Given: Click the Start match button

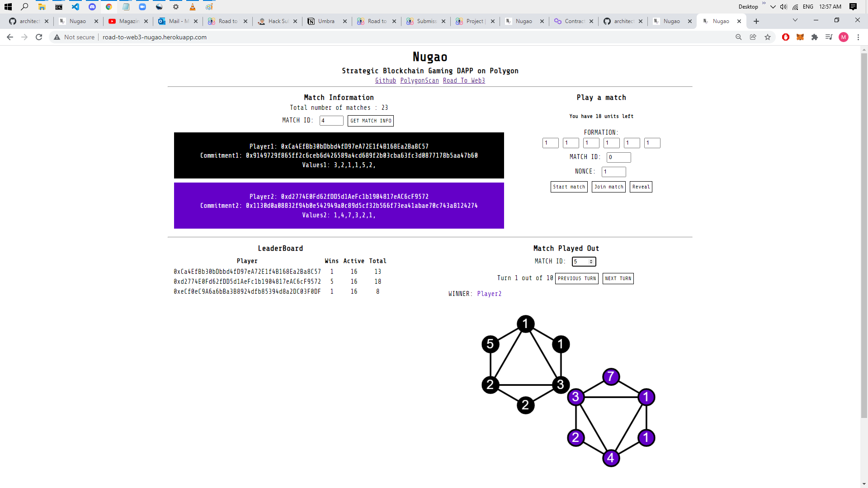Looking at the screenshot, I should tap(569, 187).
